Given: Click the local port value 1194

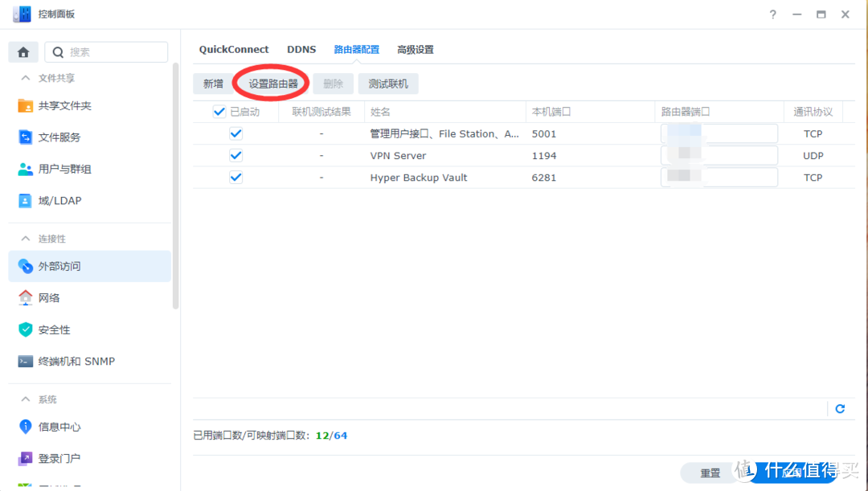Looking at the screenshot, I should 544,156.
